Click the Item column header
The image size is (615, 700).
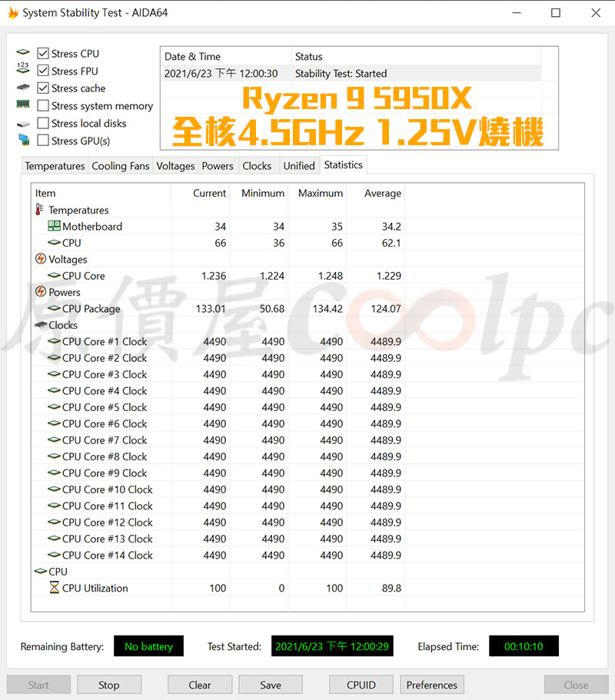[101, 193]
